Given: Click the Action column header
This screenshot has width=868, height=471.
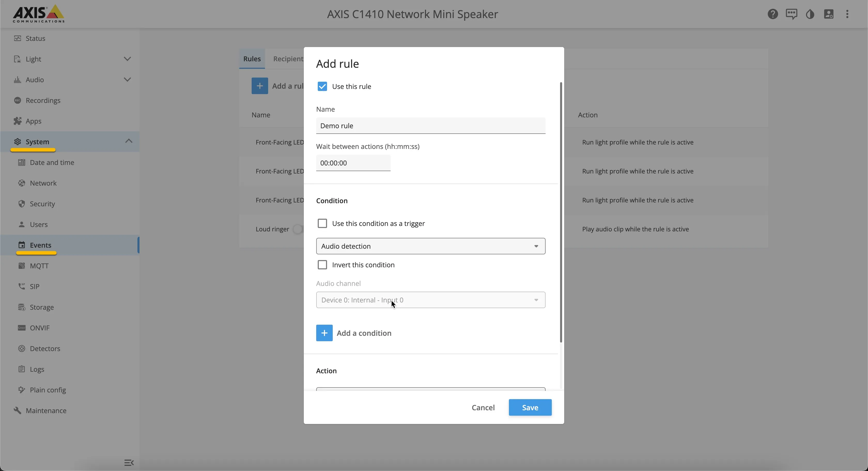Looking at the screenshot, I should 588,115.
